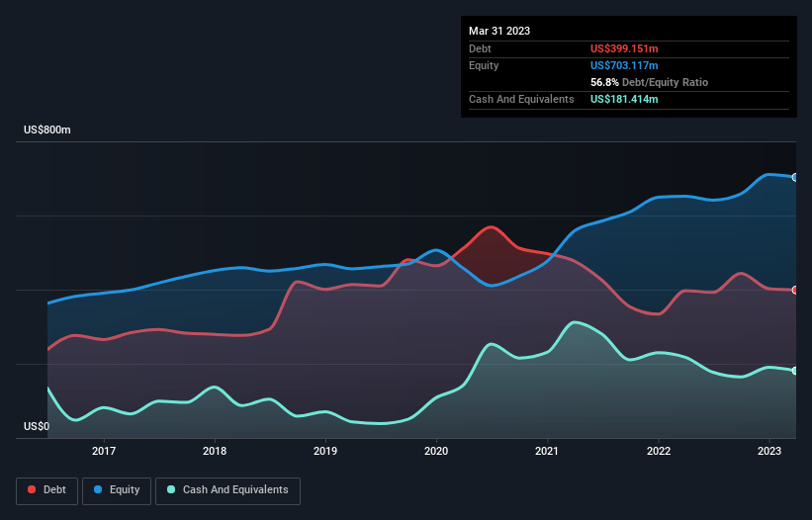Click the US$181.414m cash value
812x520 pixels.
tap(624, 99)
